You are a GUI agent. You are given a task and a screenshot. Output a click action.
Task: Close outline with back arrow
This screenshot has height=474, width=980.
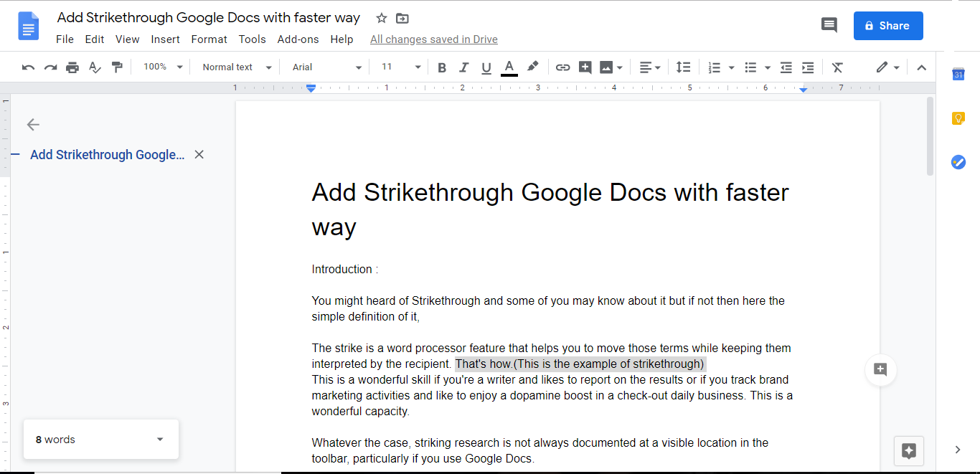[x=33, y=125]
